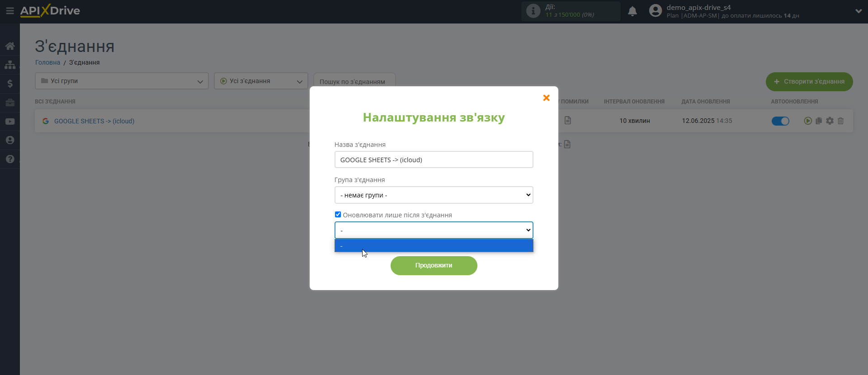The width and height of the screenshot is (868, 375).
Task: Open settings gear for GOOGLE SHEETS connection
Action: (830, 121)
